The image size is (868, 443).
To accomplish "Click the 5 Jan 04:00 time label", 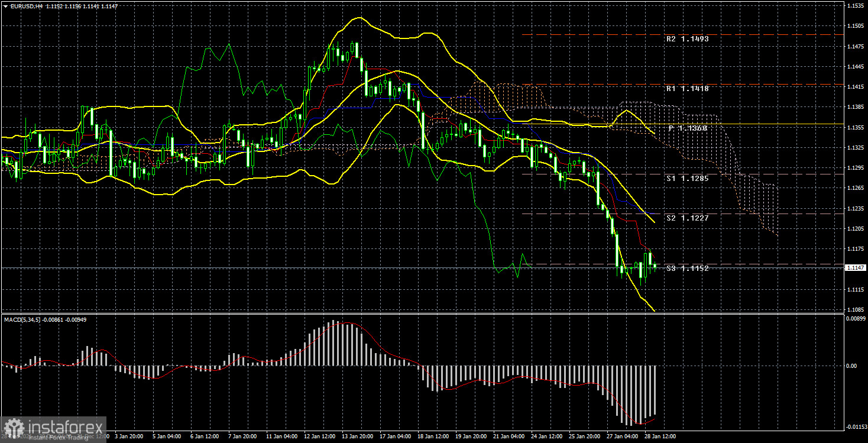I will click(166, 436).
